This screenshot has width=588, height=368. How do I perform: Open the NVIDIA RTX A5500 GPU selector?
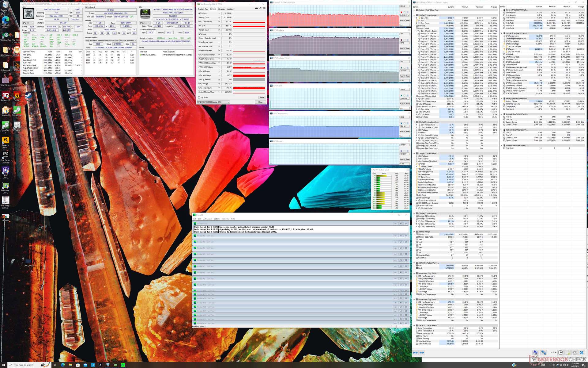coord(213,102)
